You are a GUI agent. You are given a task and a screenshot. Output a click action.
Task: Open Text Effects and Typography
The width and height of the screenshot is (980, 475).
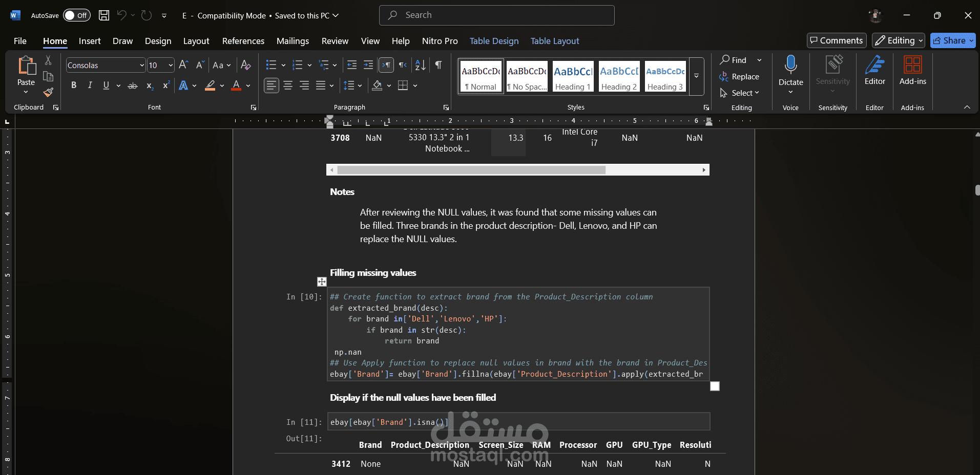(x=183, y=85)
